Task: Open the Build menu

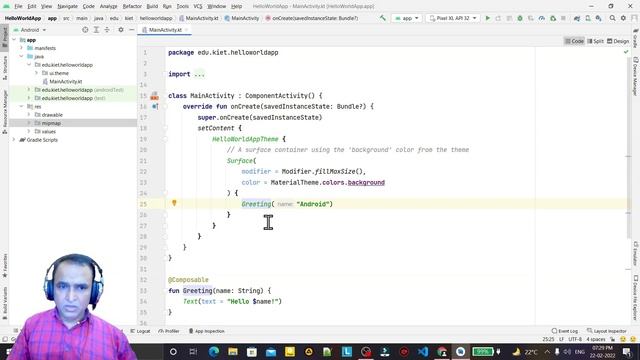Action: pyautogui.click(x=152, y=6)
